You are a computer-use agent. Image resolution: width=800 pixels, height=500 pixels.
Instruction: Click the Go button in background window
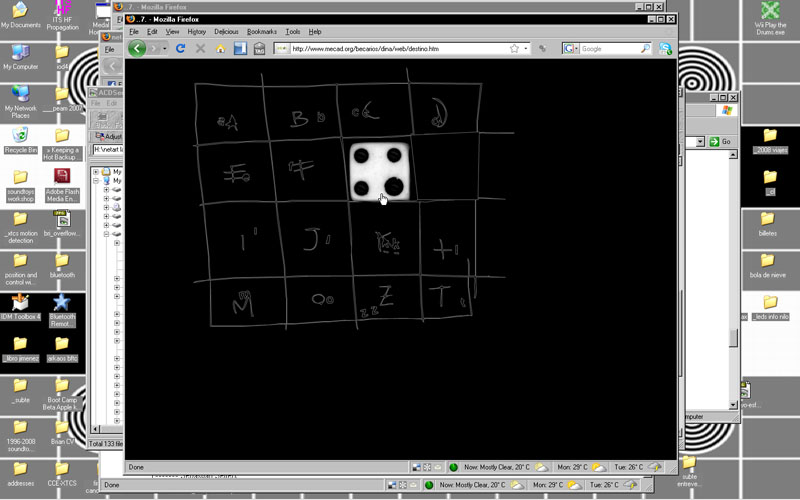(720, 142)
